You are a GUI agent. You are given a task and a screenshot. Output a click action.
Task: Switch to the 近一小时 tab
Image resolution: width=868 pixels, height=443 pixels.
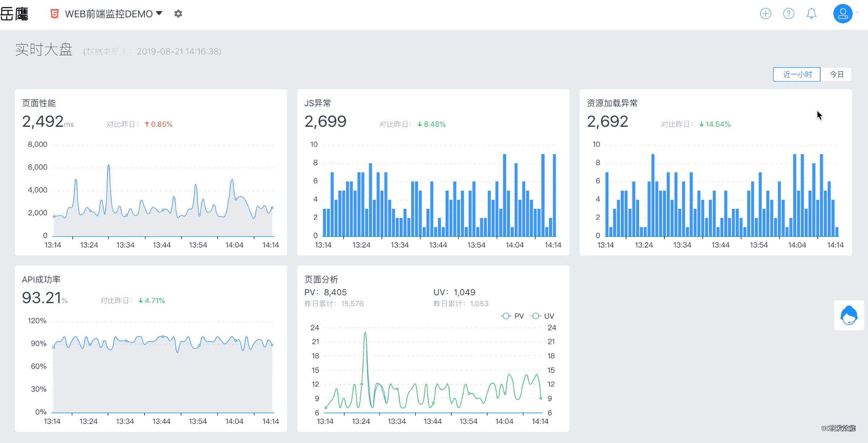point(797,74)
